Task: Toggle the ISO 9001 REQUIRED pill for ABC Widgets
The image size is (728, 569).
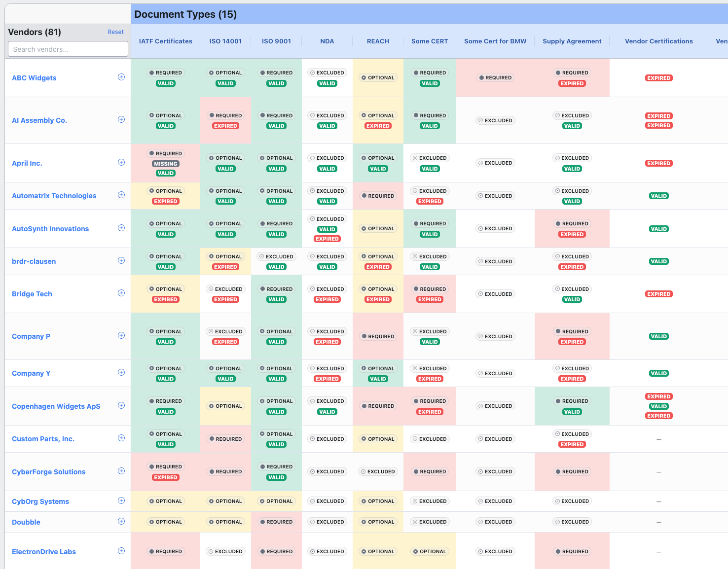Action: 276,72
